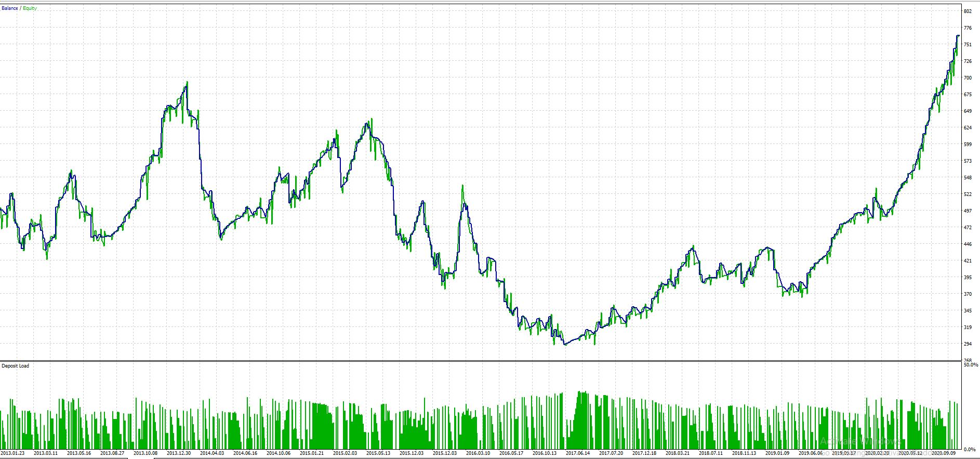Select the 294 axis value
Screen dimensions: 980x459
[968, 344]
